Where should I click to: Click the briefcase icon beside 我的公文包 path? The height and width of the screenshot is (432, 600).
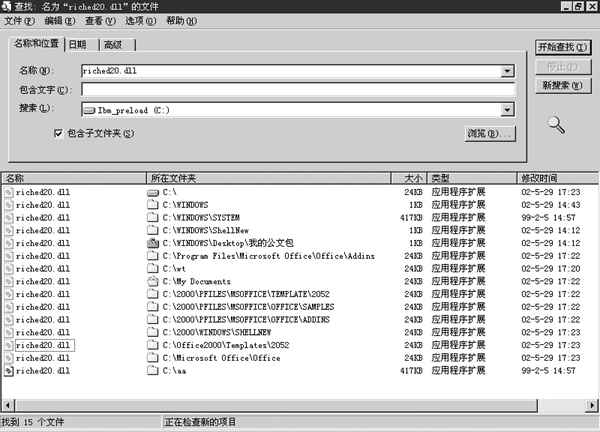pyautogui.click(x=153, y=243)
